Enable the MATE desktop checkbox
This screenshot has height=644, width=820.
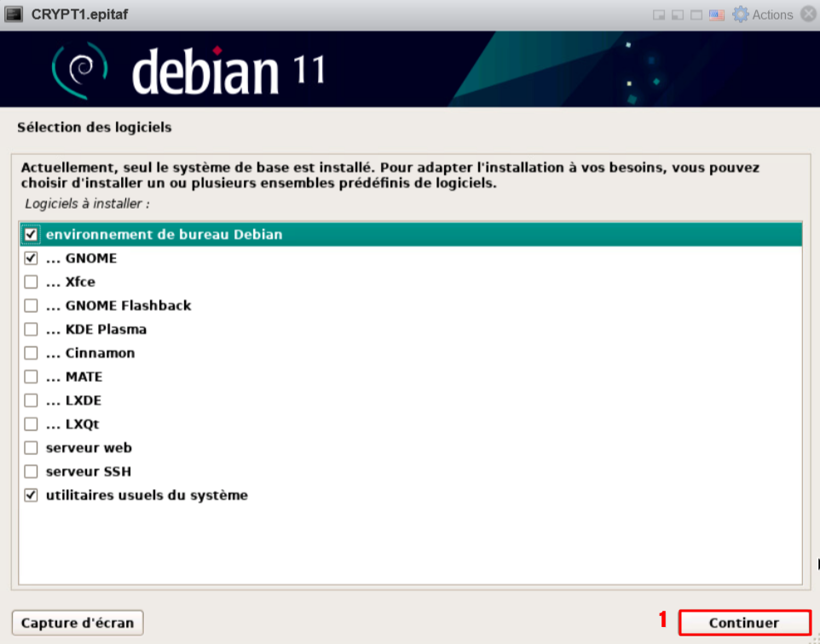[x=32, y=377]
